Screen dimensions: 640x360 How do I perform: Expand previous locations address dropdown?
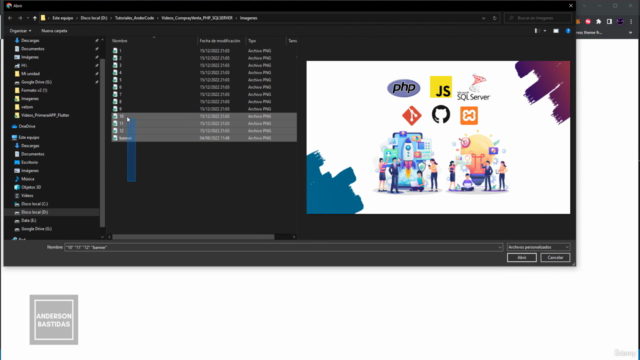(x=484, y=18)
